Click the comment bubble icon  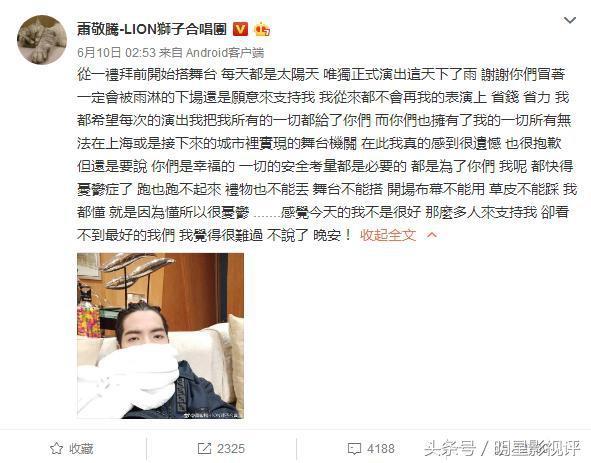354,448
